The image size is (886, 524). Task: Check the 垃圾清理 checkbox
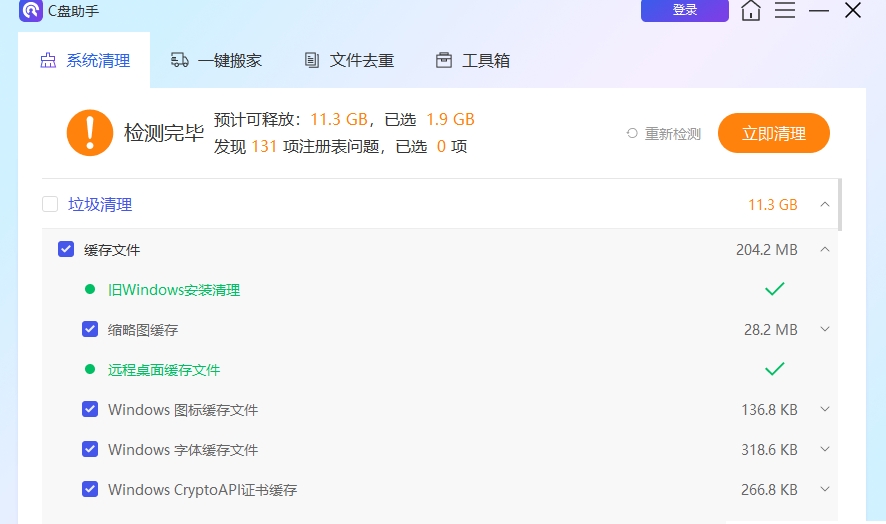50,204
